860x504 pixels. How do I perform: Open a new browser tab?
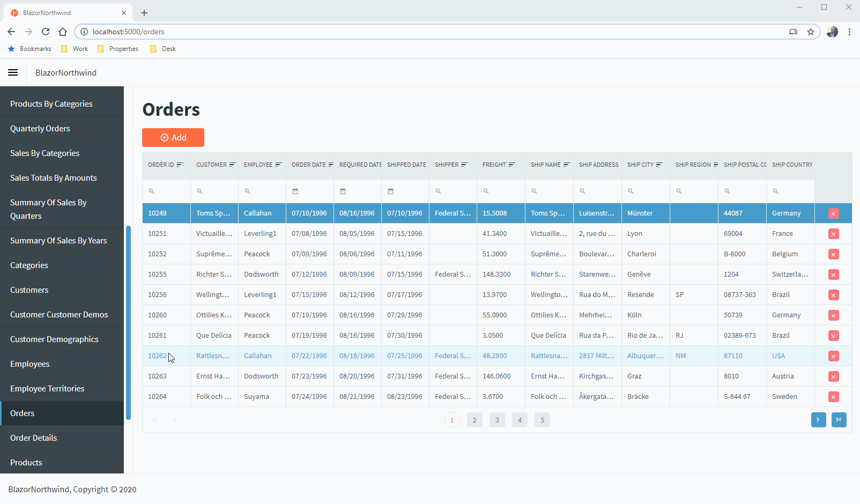coord(144,13)
